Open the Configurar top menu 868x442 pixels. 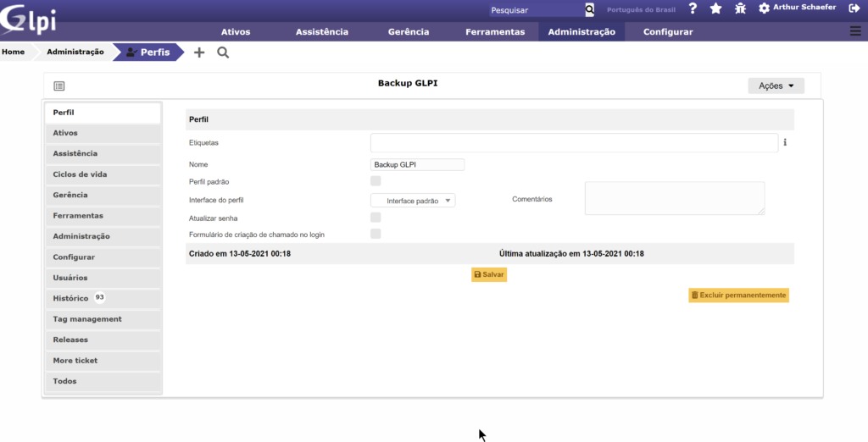coord(668,31)
